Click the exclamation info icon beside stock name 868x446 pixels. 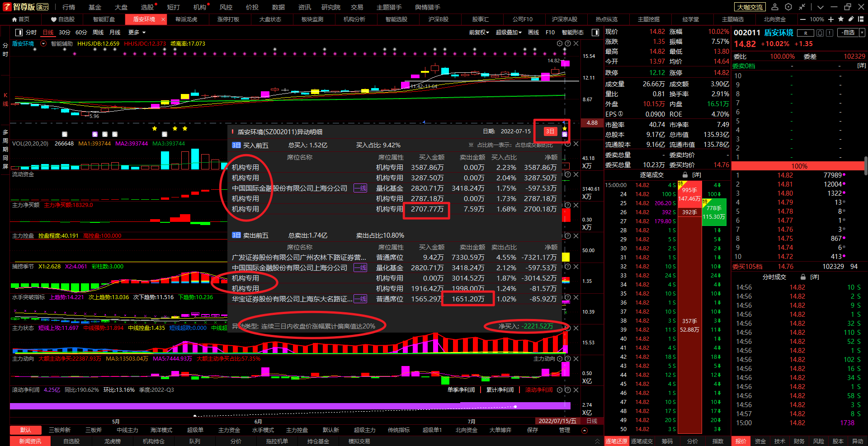tap(830, 33)
